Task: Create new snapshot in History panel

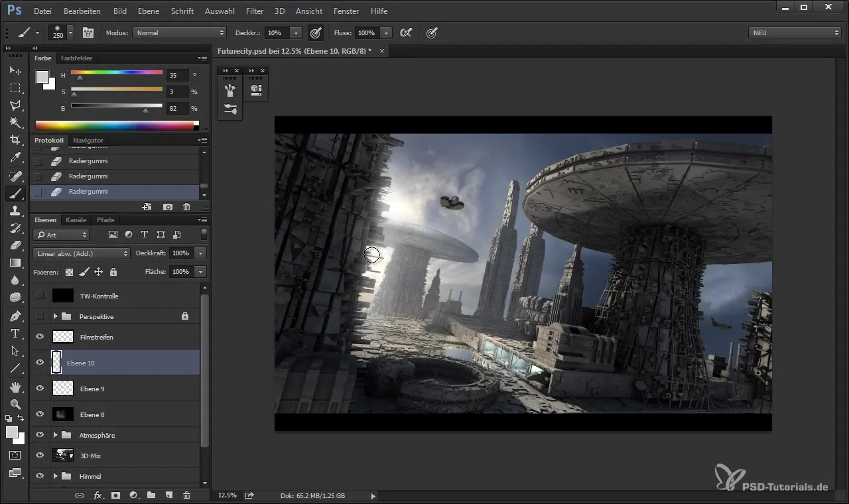Action: pos(168,207)
